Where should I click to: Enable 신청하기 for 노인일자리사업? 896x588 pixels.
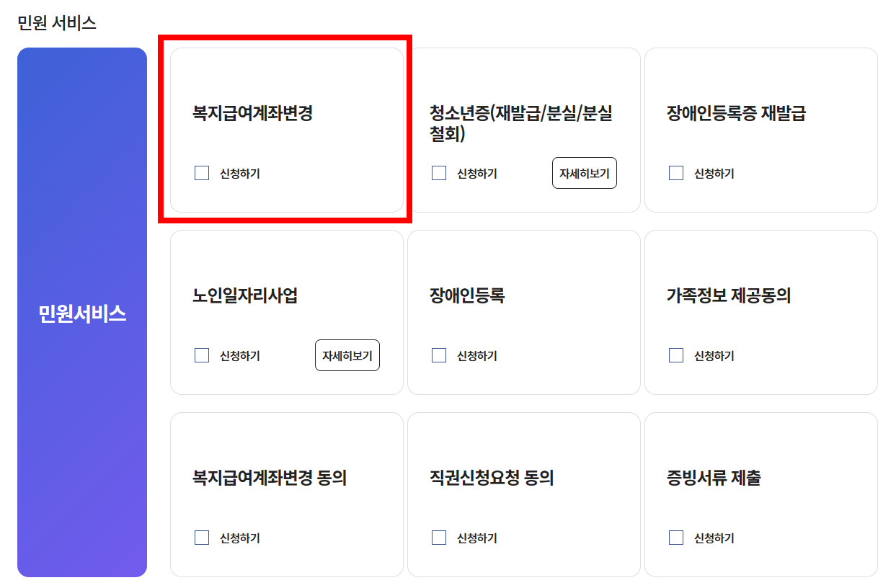202,355
